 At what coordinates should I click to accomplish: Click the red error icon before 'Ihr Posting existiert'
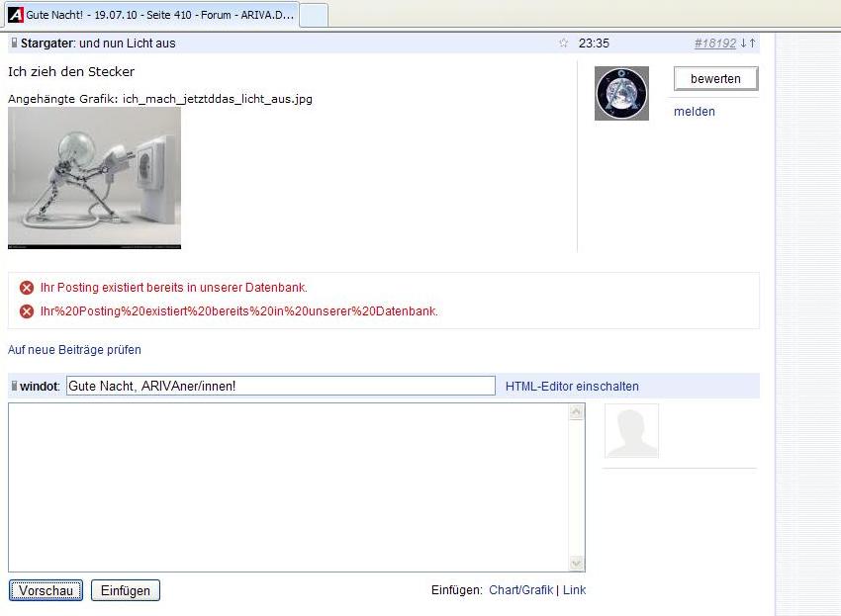[x=27, y=288]
